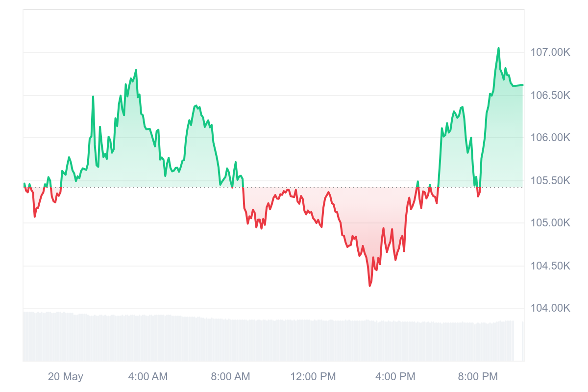The height and width of the screenshot is (392, 588).
Task: Select the 4:00 PM time label
Action: click(x=395, y=377)
